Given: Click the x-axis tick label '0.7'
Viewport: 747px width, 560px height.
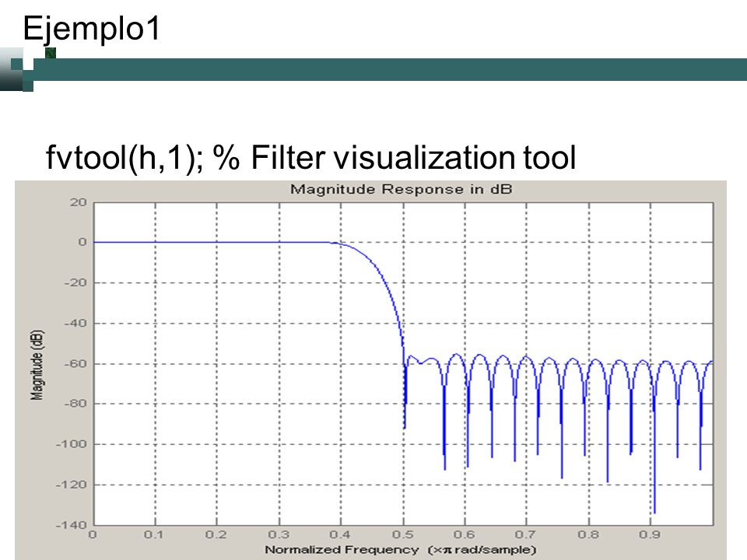Looking at the screenshot, I should 525,535.
